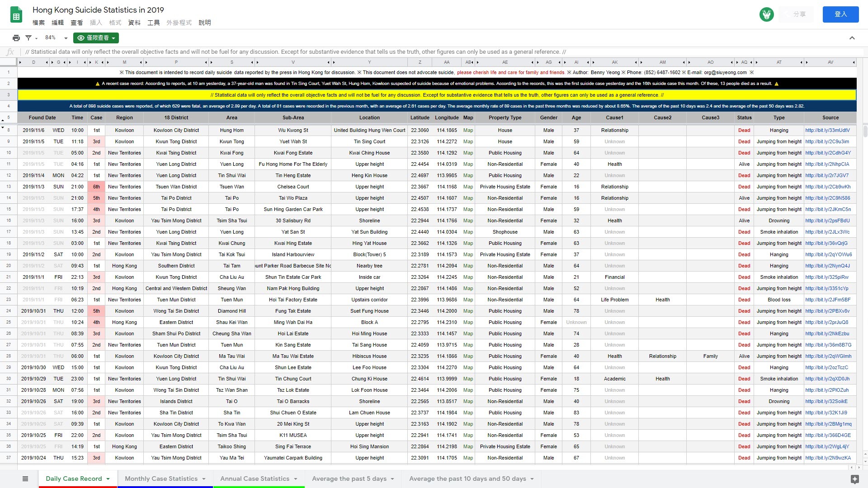Select the 'Academic' cause cell
Viewport: 868px width, 488px height.
(615, 379)
